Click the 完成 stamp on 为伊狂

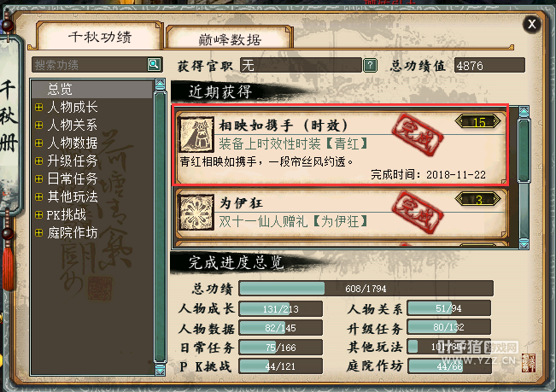[x=418, y=212]
